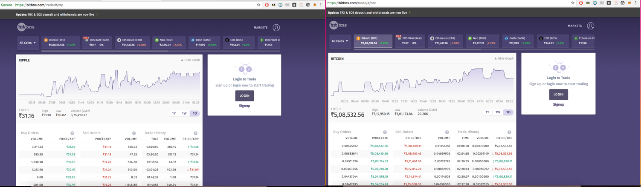The image size is (644, 187).
Task: Select the 1W range on the Bitcoin graph
Action: tap(498, 112)
